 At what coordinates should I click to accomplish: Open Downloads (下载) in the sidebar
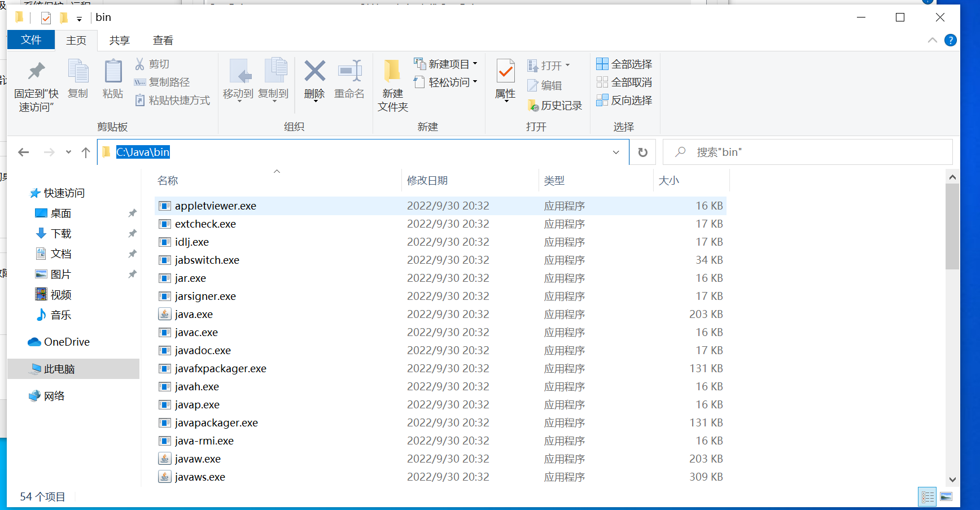click(53, 233)
